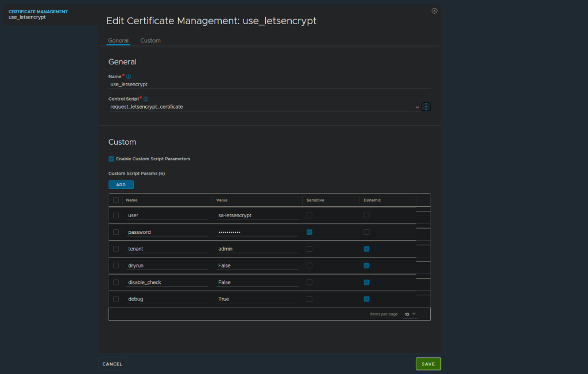Edit the 'password' name field
This screenshot has width=588, height=374.
tap(167, 232)
